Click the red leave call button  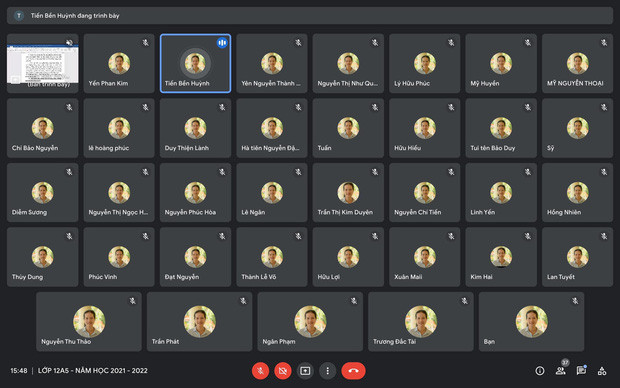353,371
